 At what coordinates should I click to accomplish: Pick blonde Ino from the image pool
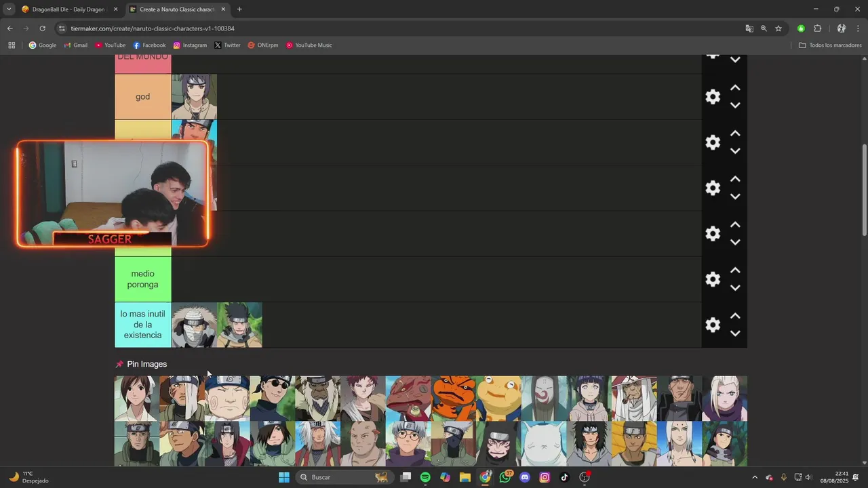coord(724,399)
